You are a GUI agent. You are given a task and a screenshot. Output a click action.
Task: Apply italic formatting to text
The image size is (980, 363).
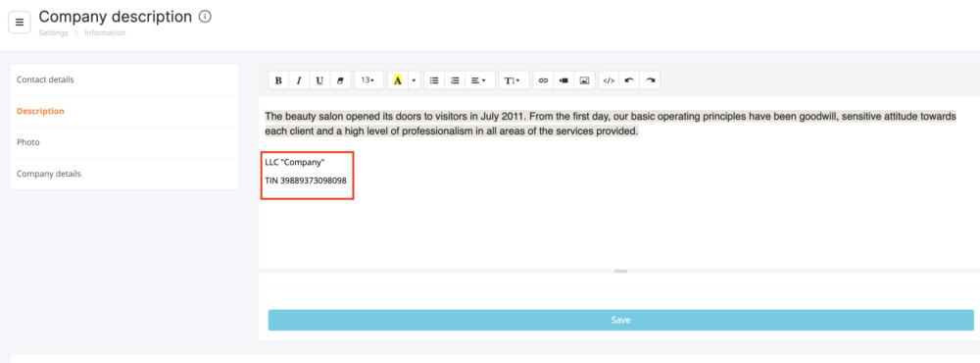coord(299,80)
